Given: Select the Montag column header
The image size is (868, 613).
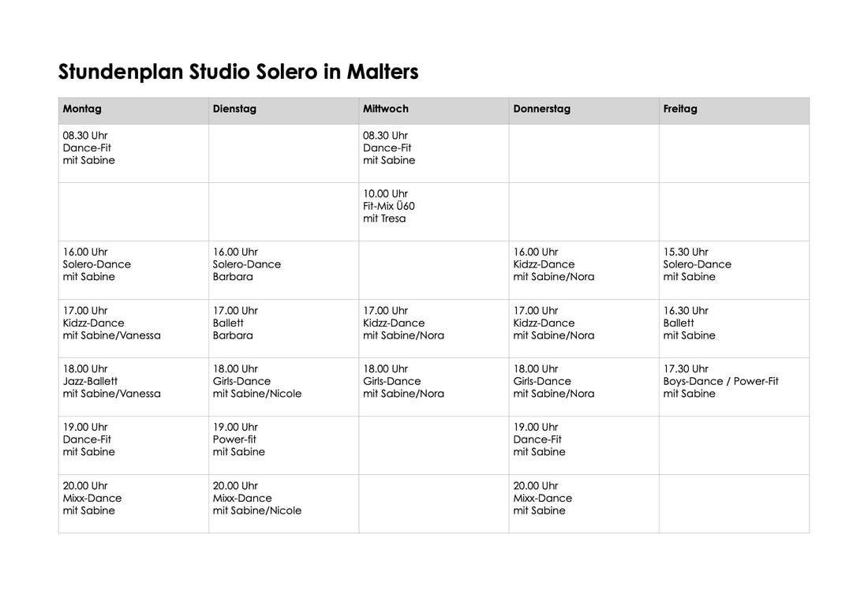Looking at the screenshot, I should (133, 110).
